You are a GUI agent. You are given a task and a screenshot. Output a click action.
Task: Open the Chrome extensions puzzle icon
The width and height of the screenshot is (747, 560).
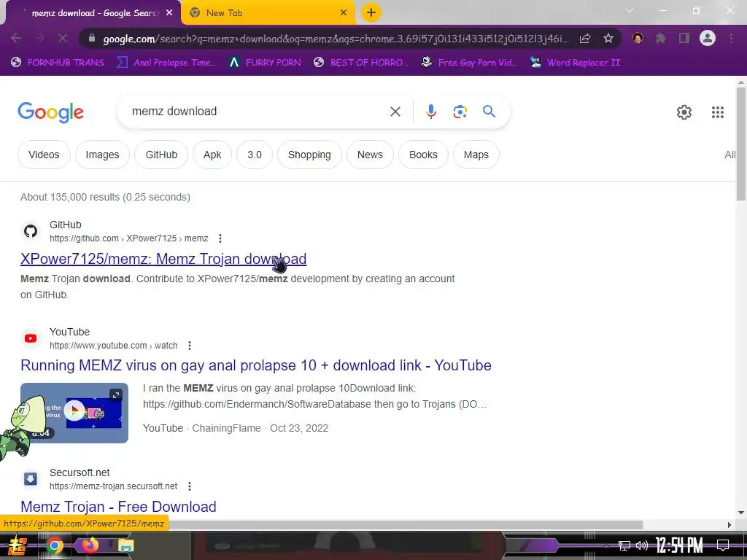660,38
